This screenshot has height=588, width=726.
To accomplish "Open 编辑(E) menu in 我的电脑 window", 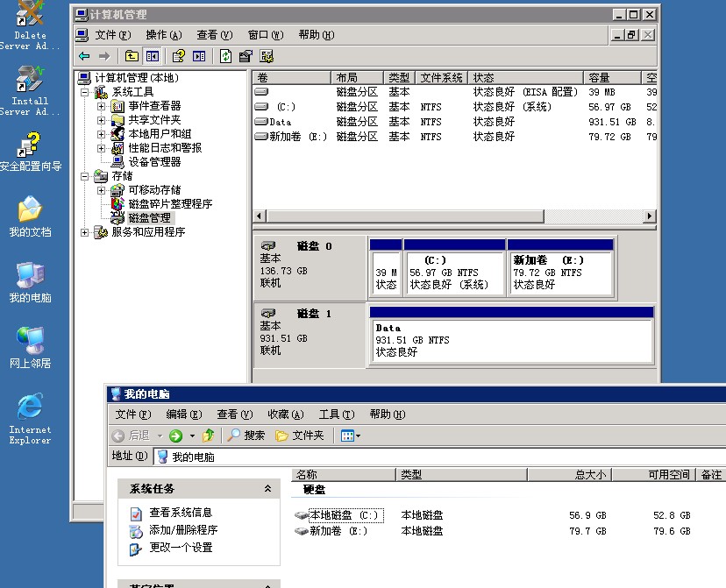I will (184, 414).
